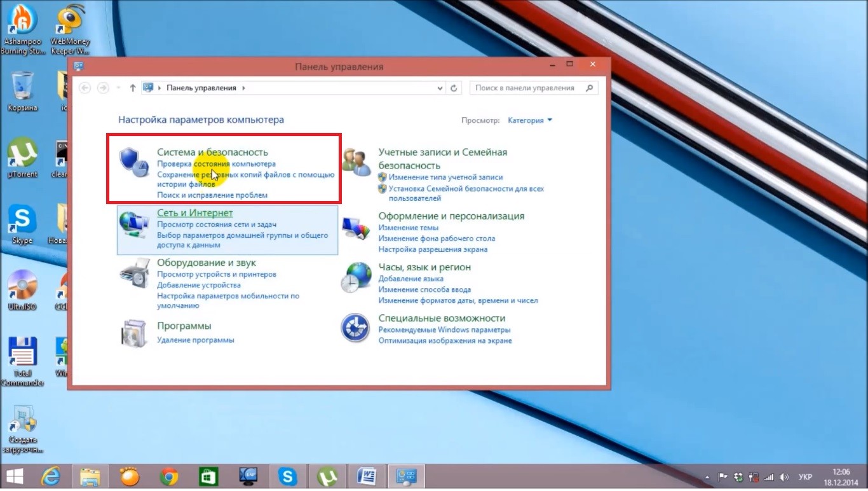868x491 pixels.
Task: Click 'Добавление устройства' link
Action: (x=199, y=286)
